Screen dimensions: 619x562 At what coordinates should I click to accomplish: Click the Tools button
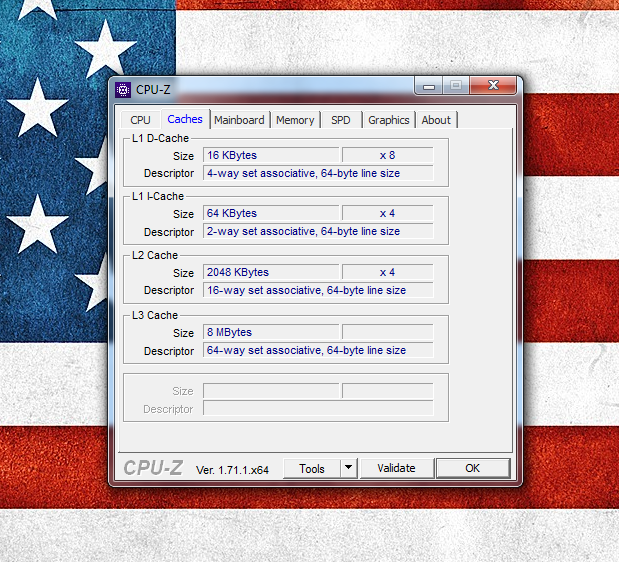311,469
